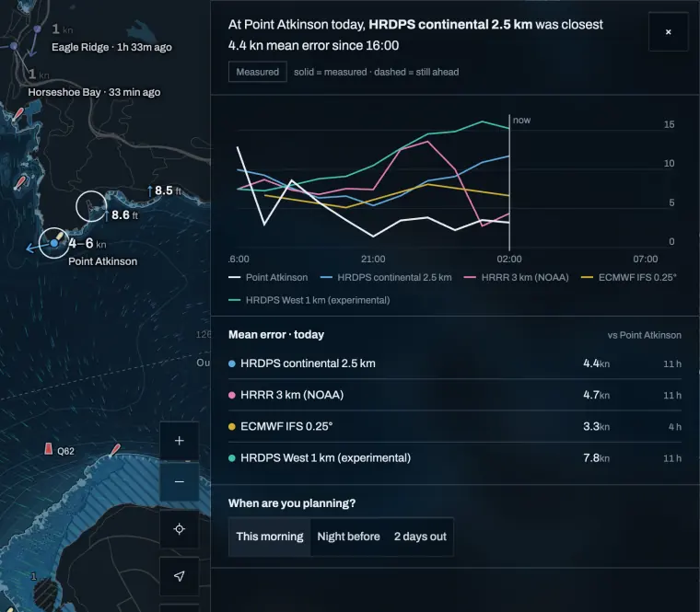Select the This morning planning option
This screenshot has width=700, height=612.
[x=270, y=537]
